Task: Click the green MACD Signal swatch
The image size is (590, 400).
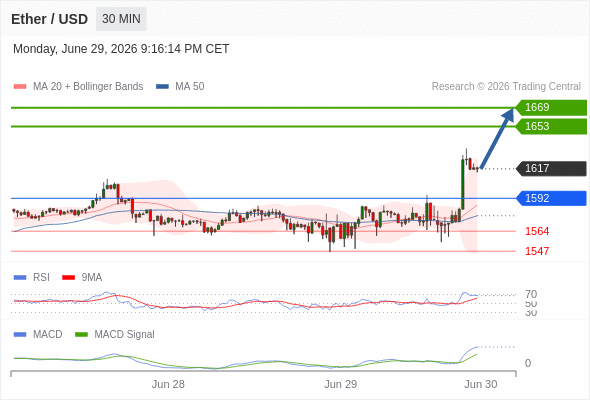Action: click(x=81, y=335)
